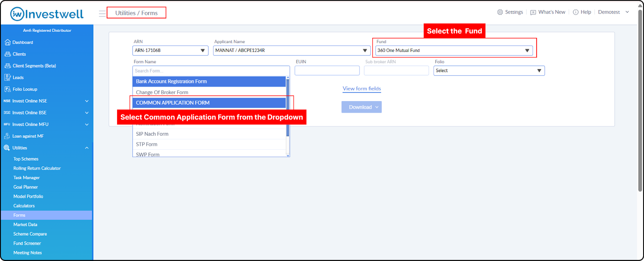Open Rolling Return Calculator
Image resolution: width=644 pixels, height=261 pixels.
(37, 168)
